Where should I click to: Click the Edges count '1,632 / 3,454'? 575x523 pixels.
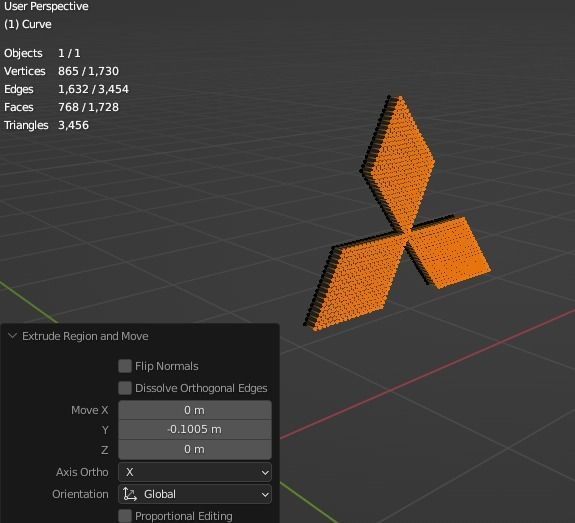[94, 89]
